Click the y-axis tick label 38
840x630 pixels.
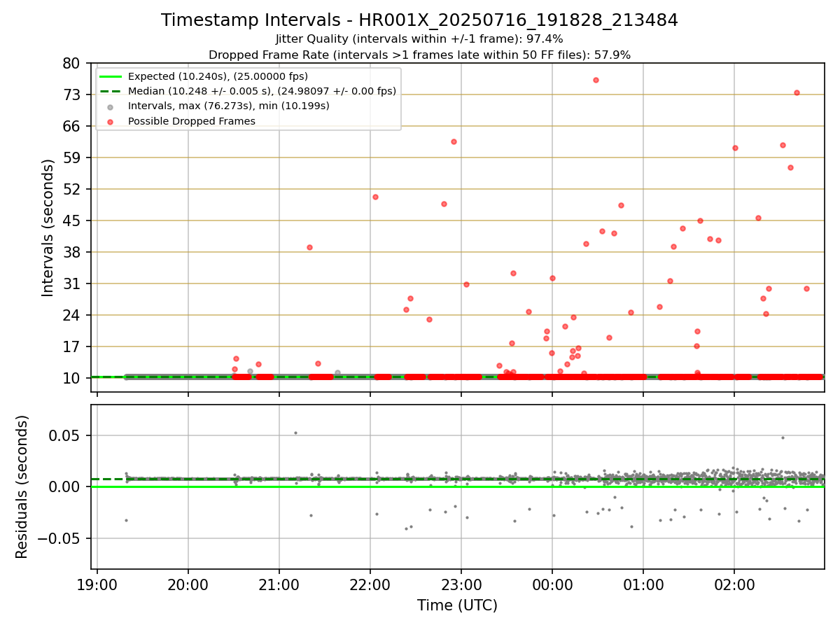tap(72, 252)
